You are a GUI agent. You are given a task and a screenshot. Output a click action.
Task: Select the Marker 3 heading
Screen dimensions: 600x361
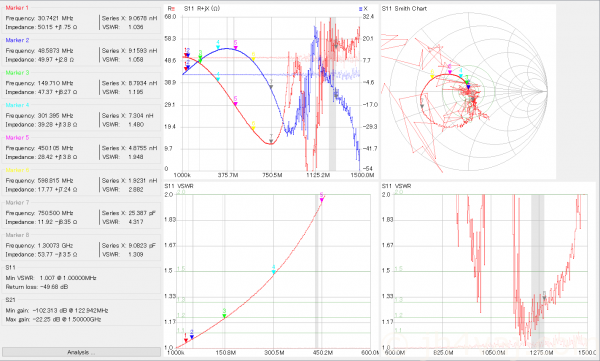[x=17, y=73]
